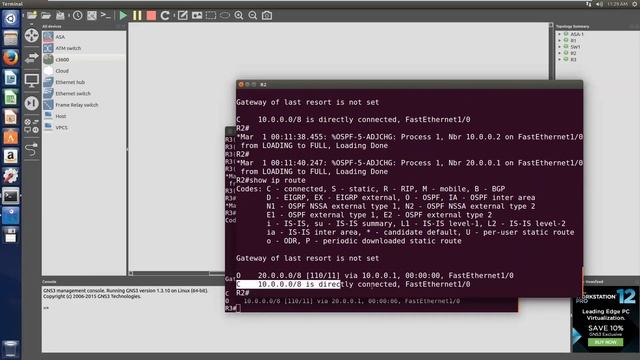Screen dimensions: 640x360
Task: Reload all devices with circular arrow icon
Action: (x=165, y=16)
